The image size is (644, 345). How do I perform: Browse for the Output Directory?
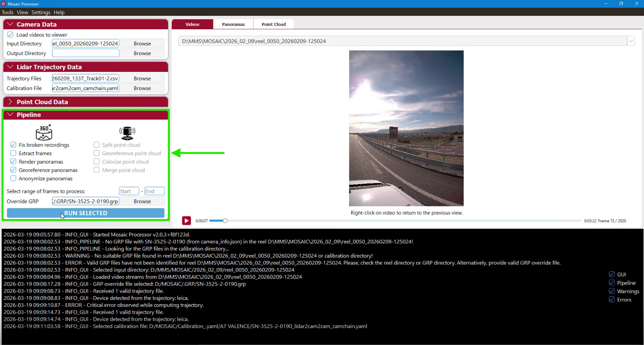tap(142, 53)
